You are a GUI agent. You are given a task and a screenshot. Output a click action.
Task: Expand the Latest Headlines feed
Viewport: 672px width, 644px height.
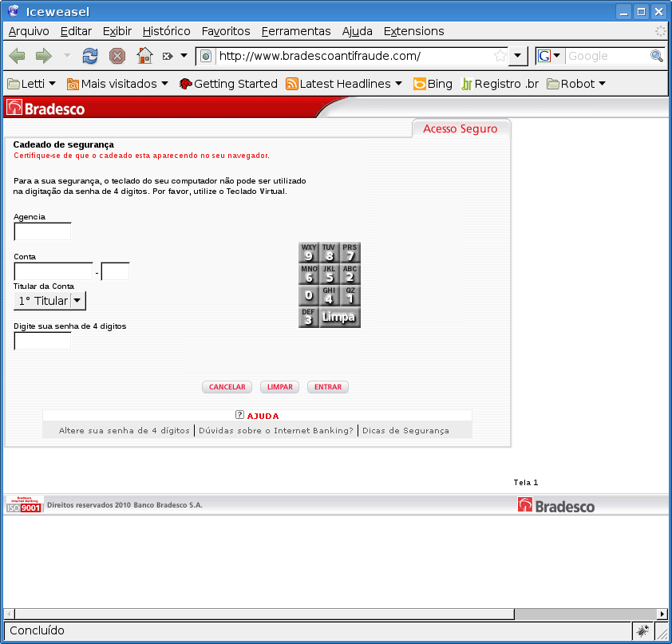[x=344, y=84]
